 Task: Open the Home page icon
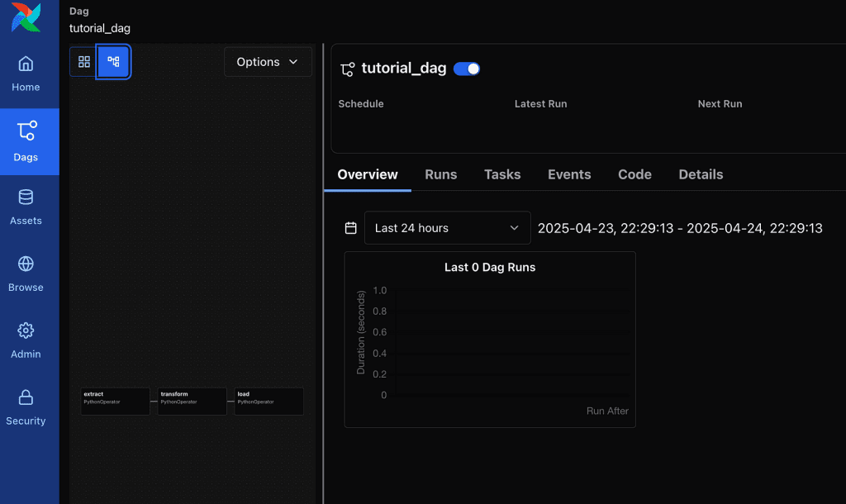tap(26, 64)
